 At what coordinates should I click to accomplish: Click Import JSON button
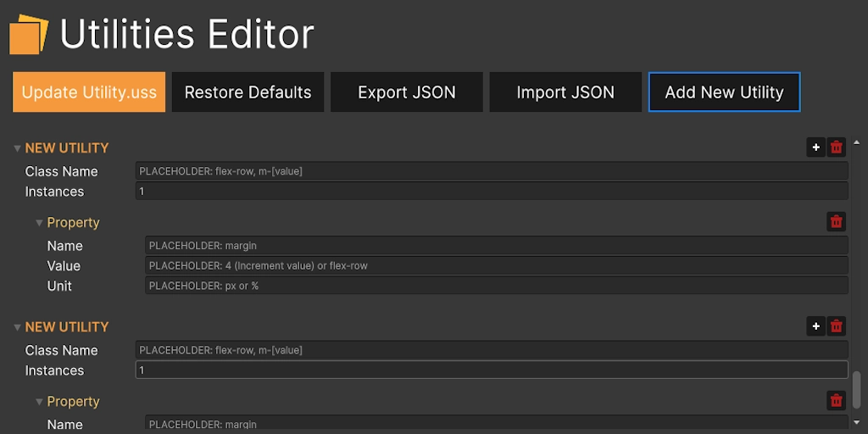tap(565, 92)
